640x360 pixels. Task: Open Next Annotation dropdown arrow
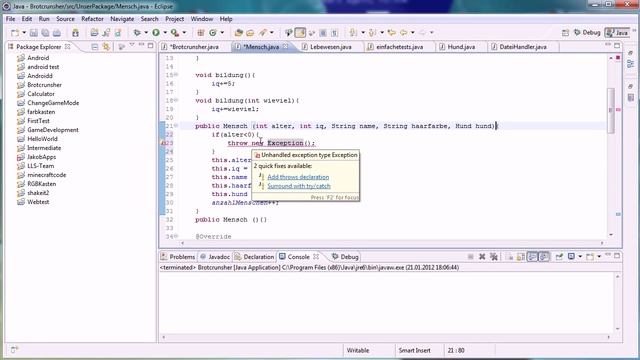coord(362,33)
